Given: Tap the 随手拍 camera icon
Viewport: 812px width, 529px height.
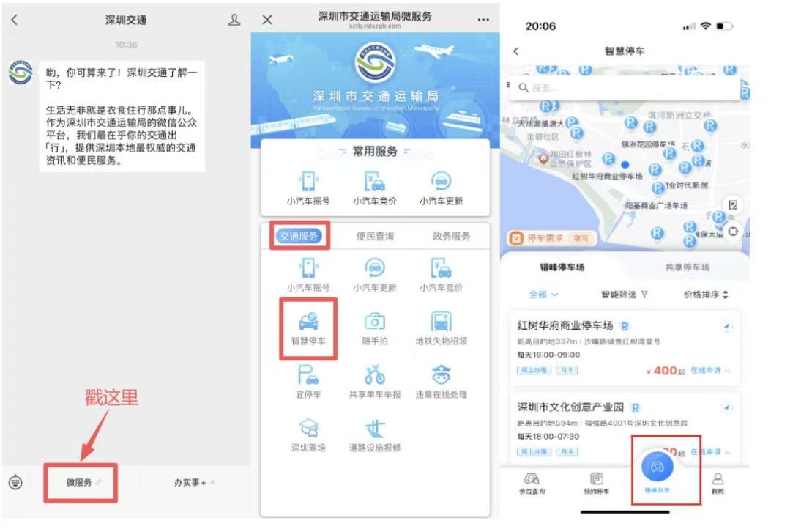Looking at the screenshot, I should (374, 321).
